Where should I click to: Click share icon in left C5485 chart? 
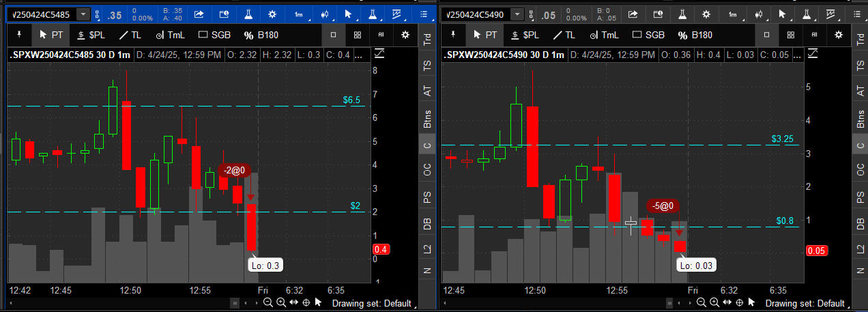click(199, 14)
